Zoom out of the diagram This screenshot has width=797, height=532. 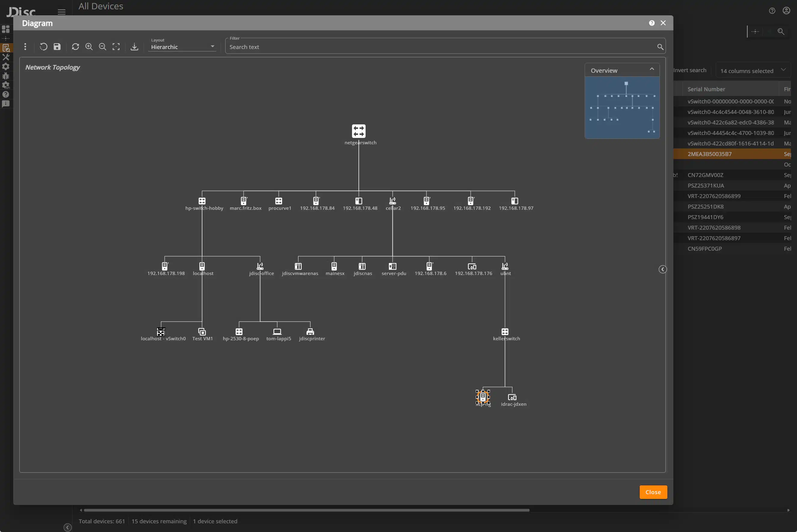102,47
